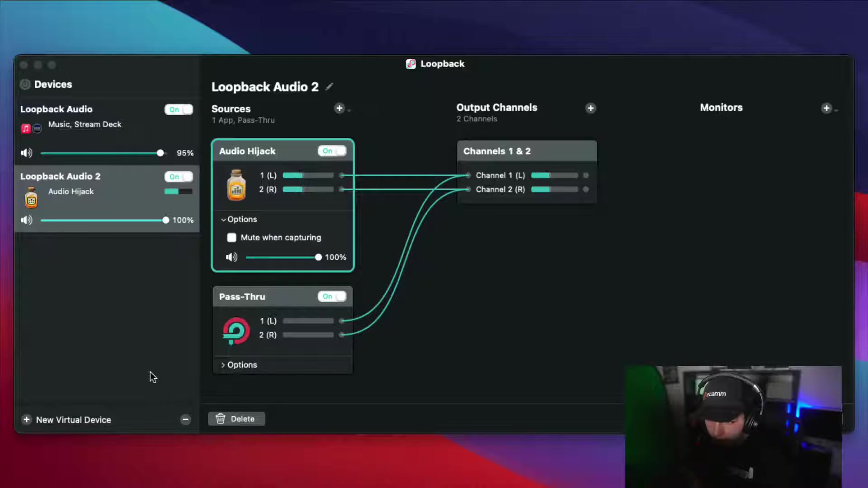The width and height of the screenshot is (868, 488).
Task: Click the Pass-Thru 1 (L) output connector
Action: click(x=342, y=321)
